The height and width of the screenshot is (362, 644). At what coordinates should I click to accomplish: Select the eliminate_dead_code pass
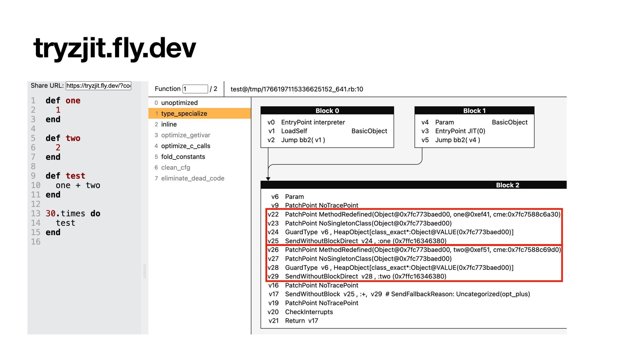pyautogui.click(x=193, y=178)
